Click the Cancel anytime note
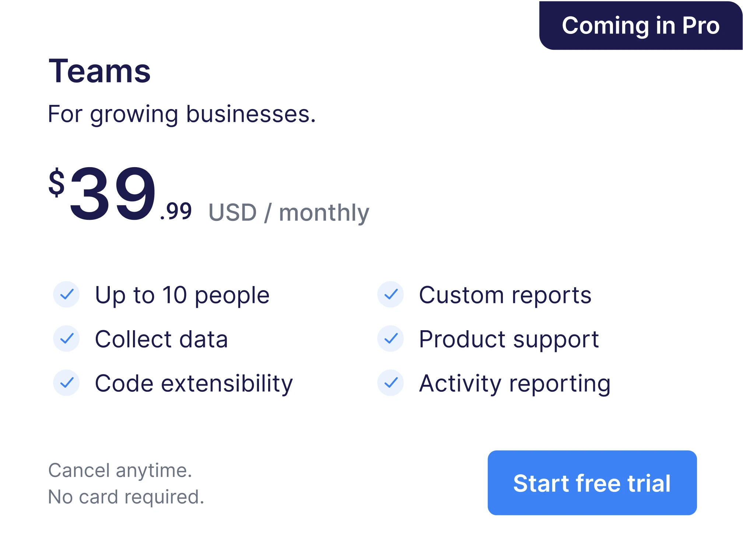 [120, 470]
